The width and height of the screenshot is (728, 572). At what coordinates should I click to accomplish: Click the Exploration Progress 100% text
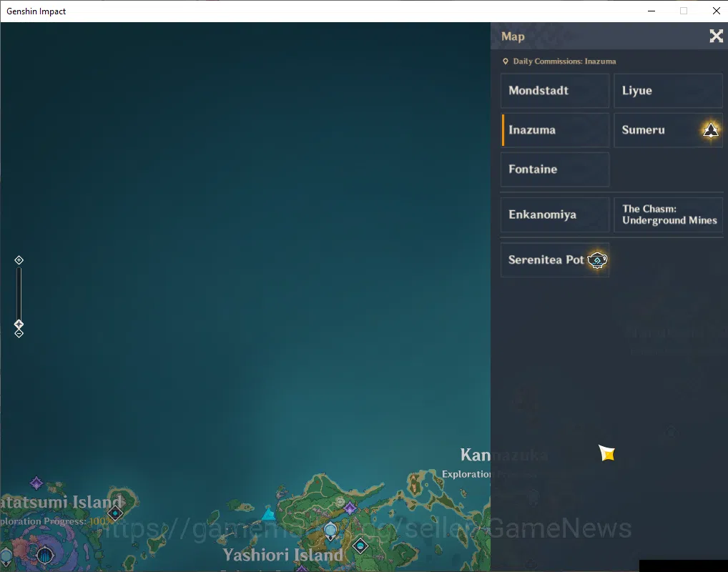tap(56, 521)
